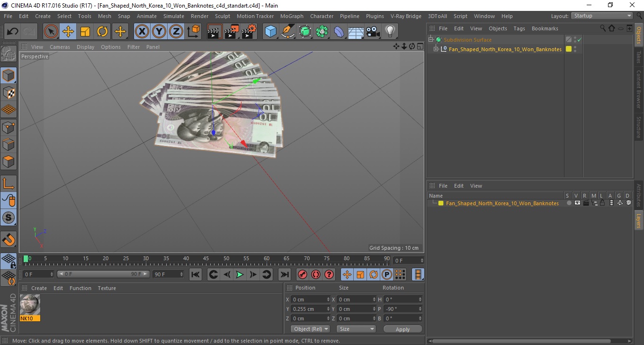The image size is (644, 345).
Task: Click the Record Active Objects button
Action: click(302, 274)
